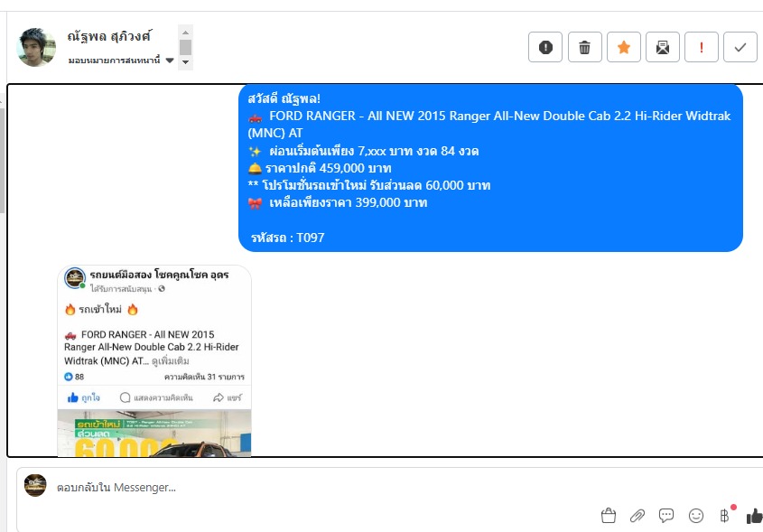Open the emoji picker smiley icon
Image resolution: width=763 pixels, height=532 pixels.
click(696, 516)
